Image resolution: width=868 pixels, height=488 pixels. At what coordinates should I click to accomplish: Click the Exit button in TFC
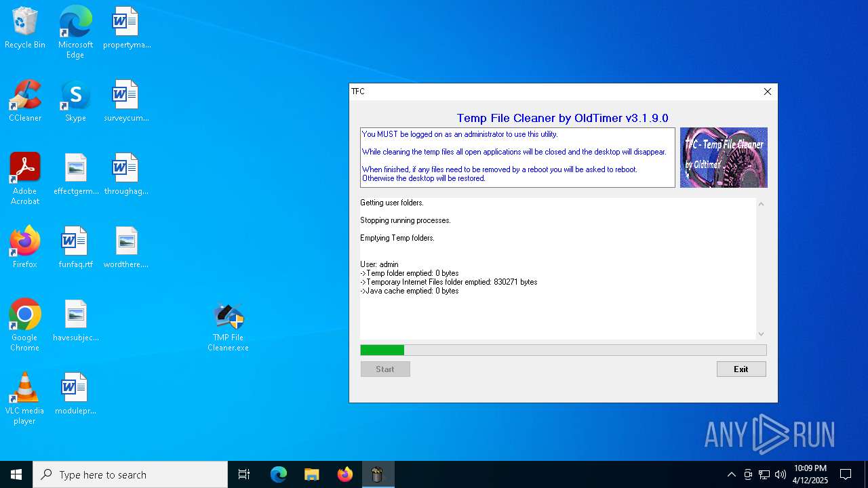click(x=741, y=369)
